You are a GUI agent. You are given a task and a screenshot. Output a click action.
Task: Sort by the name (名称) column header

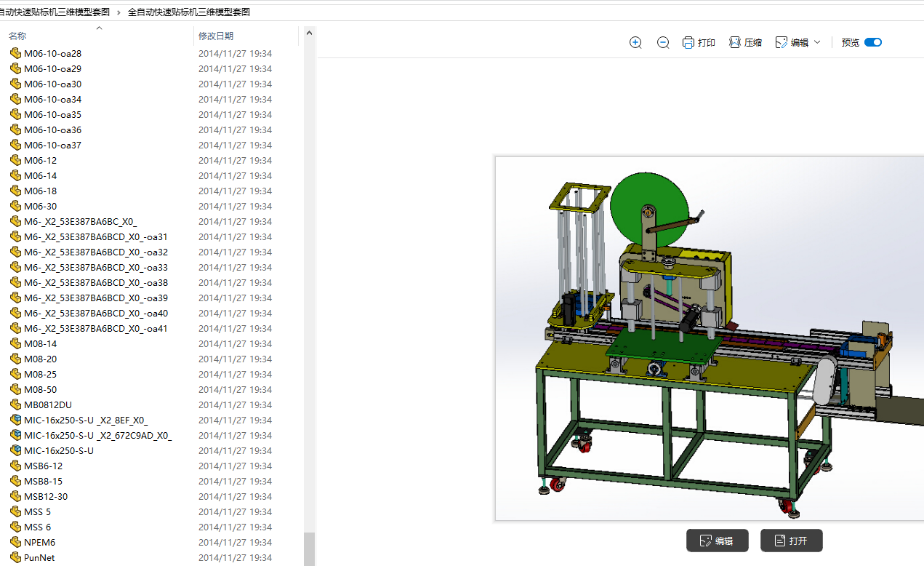tap(17, 36)
